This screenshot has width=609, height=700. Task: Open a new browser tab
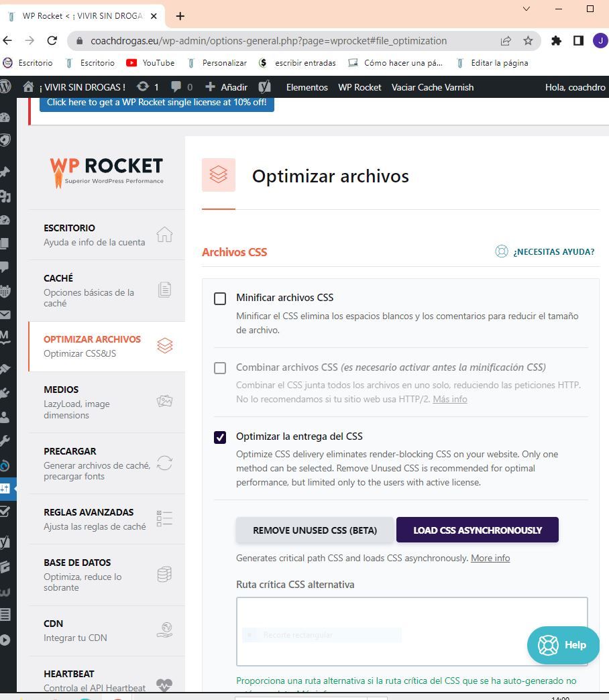180,16
